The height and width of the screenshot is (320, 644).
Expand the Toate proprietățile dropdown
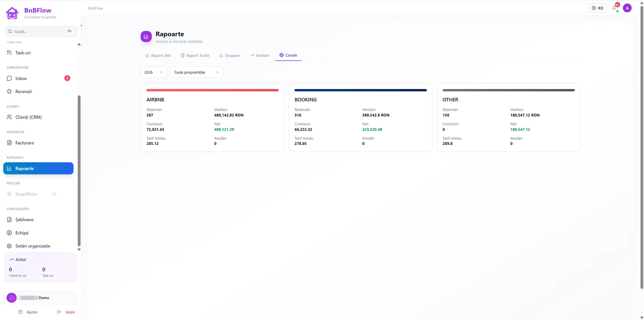[196, 72]
